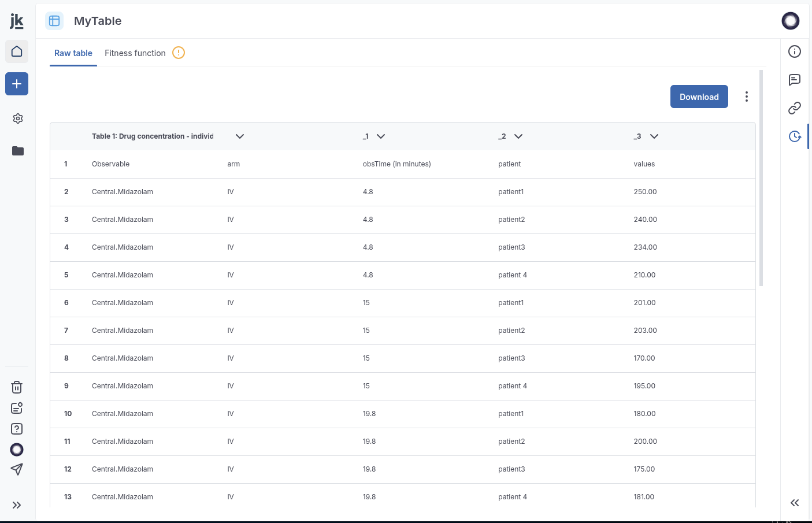Open settings via the gear icon

[x=17, y=118]
